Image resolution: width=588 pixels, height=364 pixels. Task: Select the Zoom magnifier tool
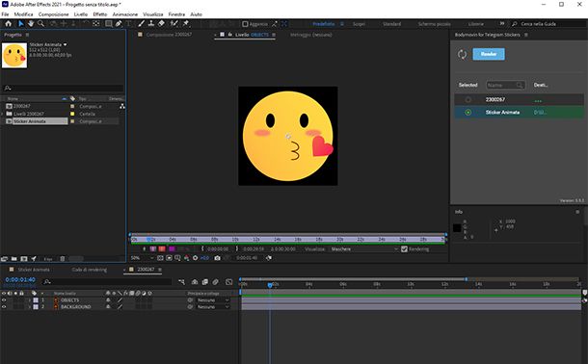tap(40, 23)
